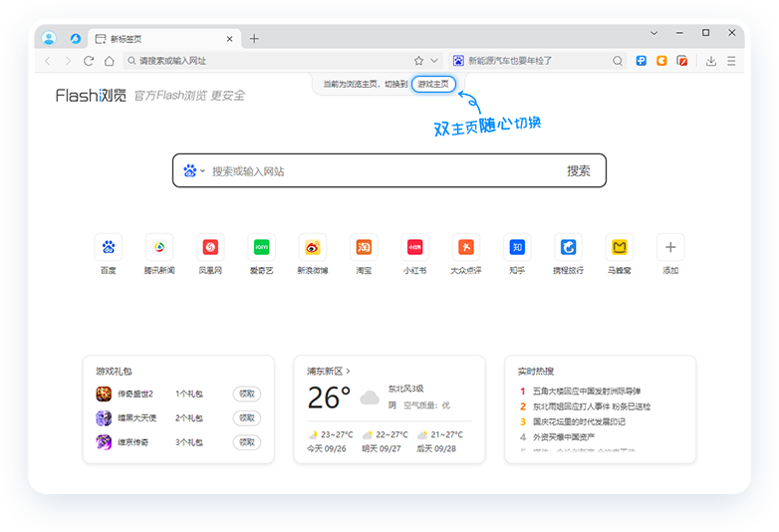Viewport: 779px width, 532px height.
Task: Click today's forecast 今天 09/26
Action: (x=330, y=441)
